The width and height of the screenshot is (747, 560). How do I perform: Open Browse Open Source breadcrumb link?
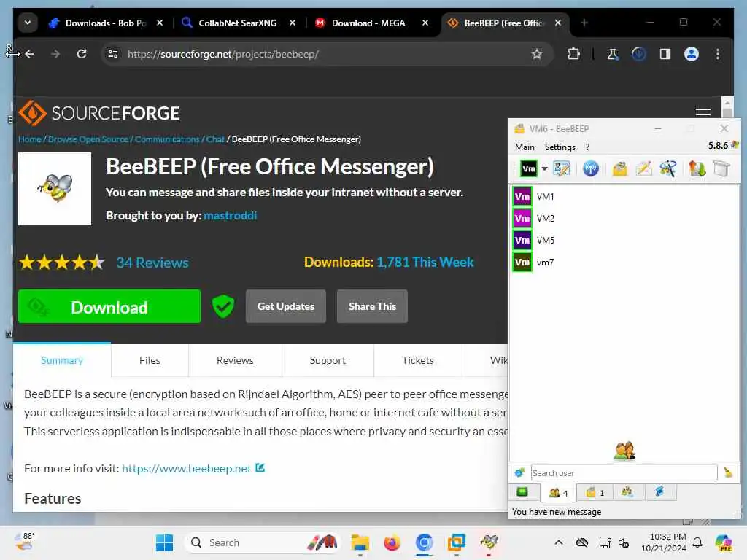[88, 139]
